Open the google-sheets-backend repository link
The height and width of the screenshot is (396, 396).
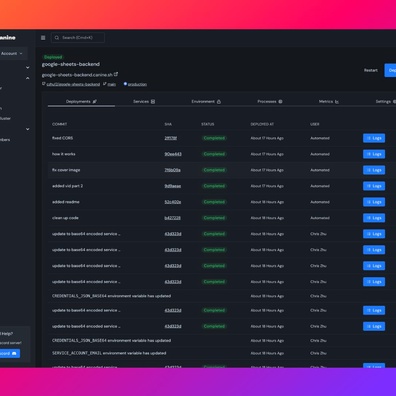pos(73,84)
